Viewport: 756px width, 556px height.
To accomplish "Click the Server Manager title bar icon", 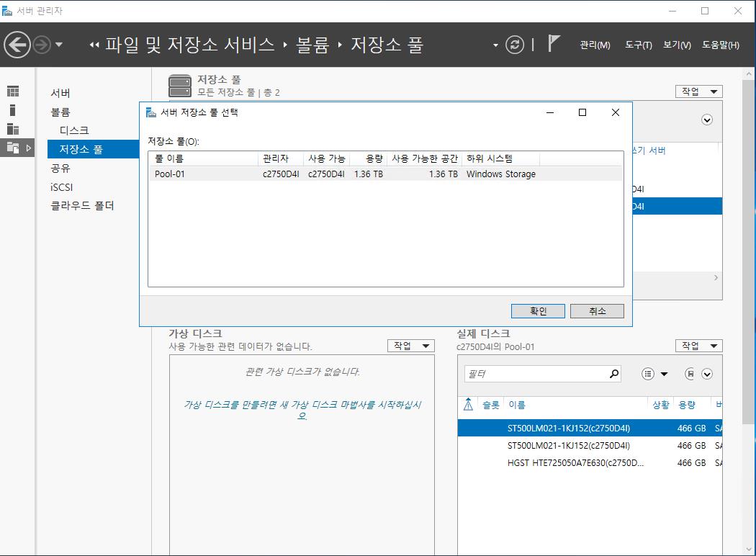I will 7,11.
